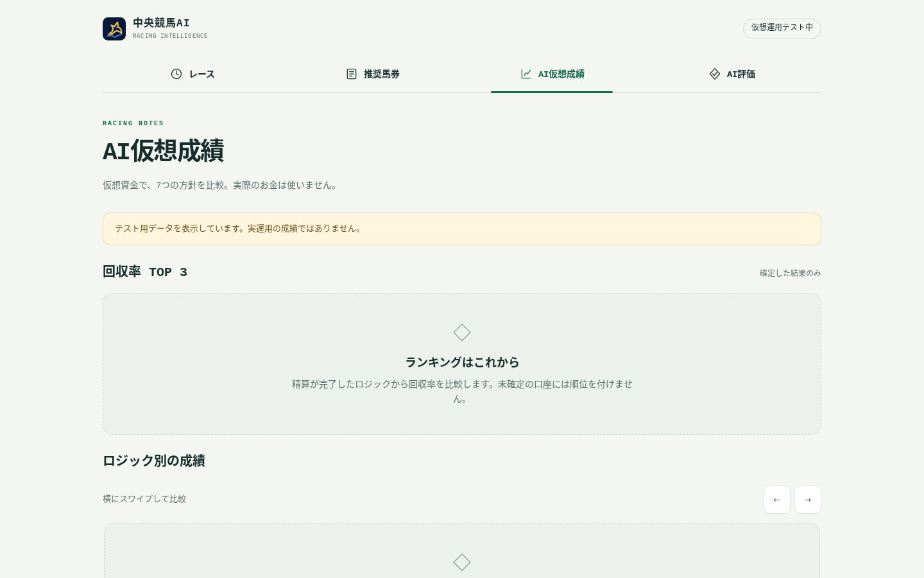This screenshot has width=924, height=578.
Task: Click the yellow テスト用データ notice banner
Action: click(462, 229)
